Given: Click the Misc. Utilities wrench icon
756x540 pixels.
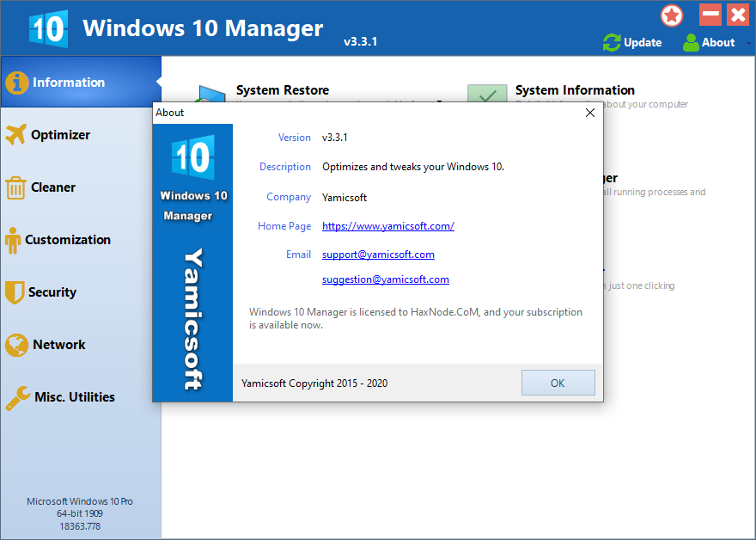Looking at the screenshot, I should [15, 396].
